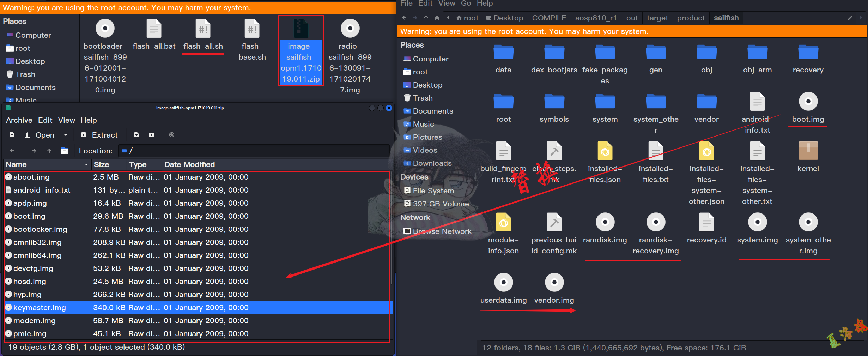Image resolution: width=868 pixels, height=356 pixels.
Task: Select the COMPILE path segment
Action: pyautogui.click(x=548, y=18)
